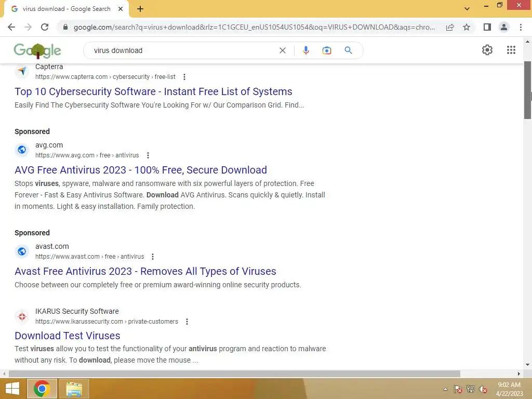Click the Capterra favicon
Viewport: 532px width, 399px height.
[x=22, y=71]
